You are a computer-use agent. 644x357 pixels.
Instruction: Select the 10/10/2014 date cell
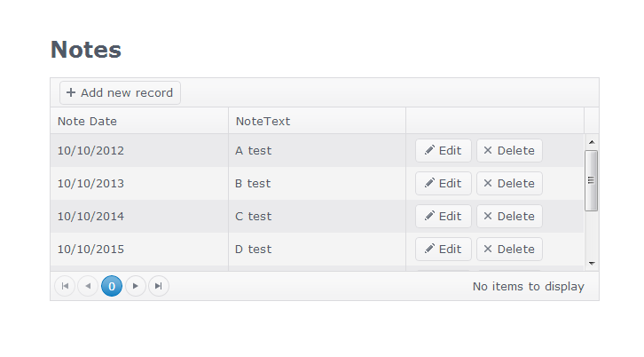pyautogui.click(x=90, y=217)
